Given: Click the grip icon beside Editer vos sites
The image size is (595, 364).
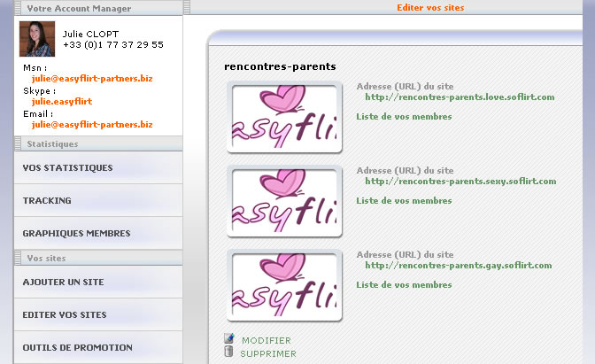Looking at the screenshot, I should coord(187,8).
